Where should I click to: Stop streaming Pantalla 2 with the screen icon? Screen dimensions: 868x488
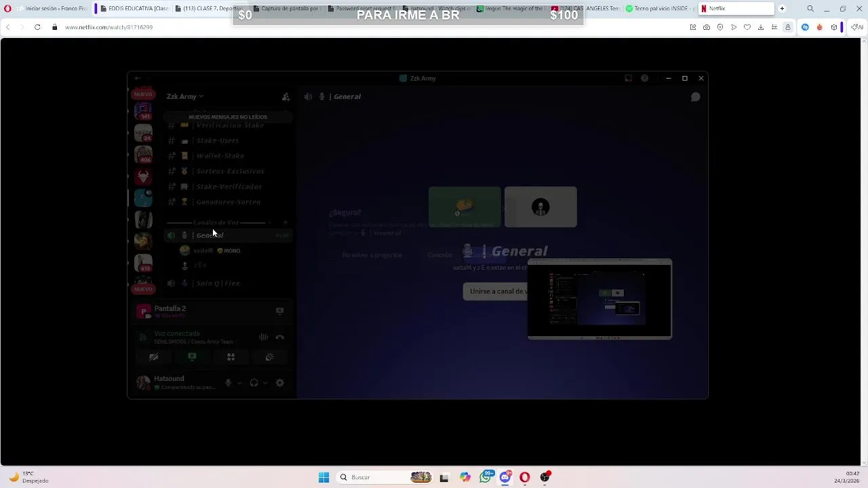(x=279, y=311)
